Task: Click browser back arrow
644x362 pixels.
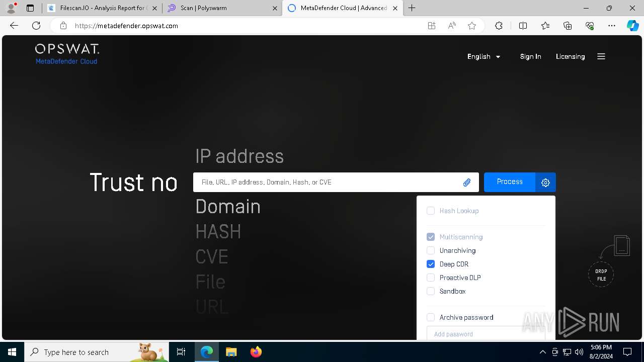Action: click(x=14, y=26)
